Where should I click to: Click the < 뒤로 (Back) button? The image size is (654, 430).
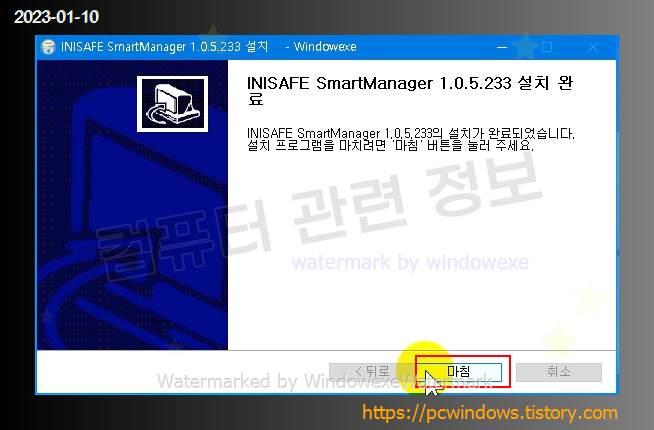pos(371,372)
